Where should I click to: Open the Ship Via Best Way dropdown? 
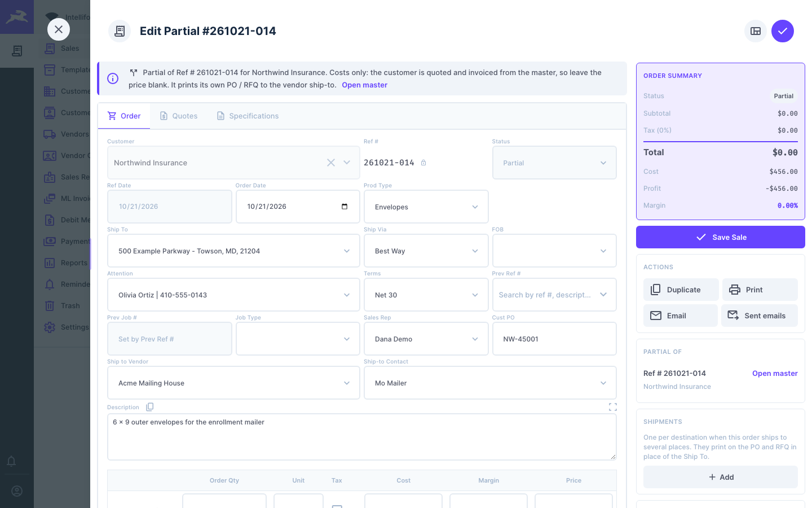pyautogui.click(x=426, y=251)
